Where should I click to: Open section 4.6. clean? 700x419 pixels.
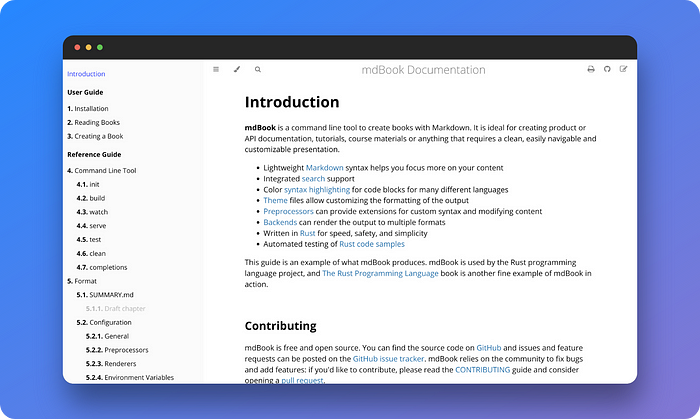(x=91, y=253)
